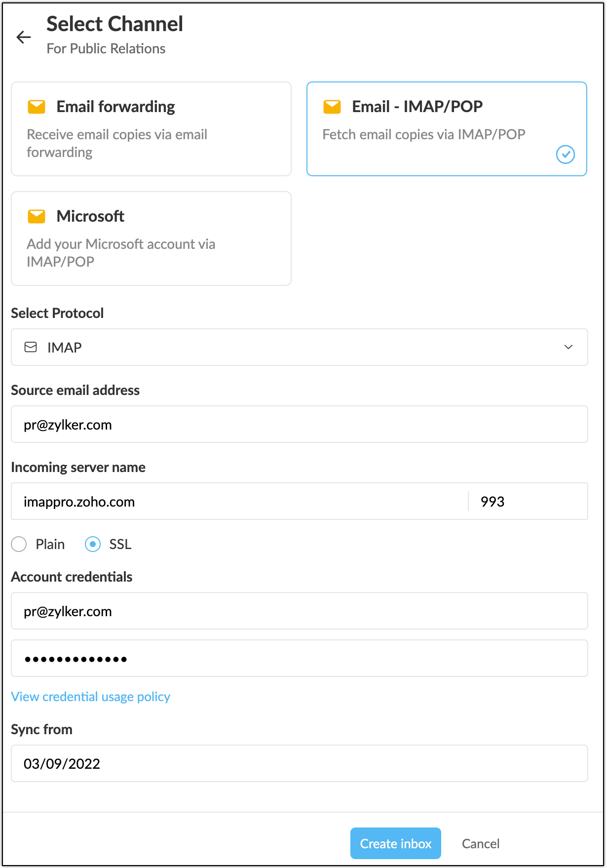Open the Sync from date picker

click(x=299, y=763)
